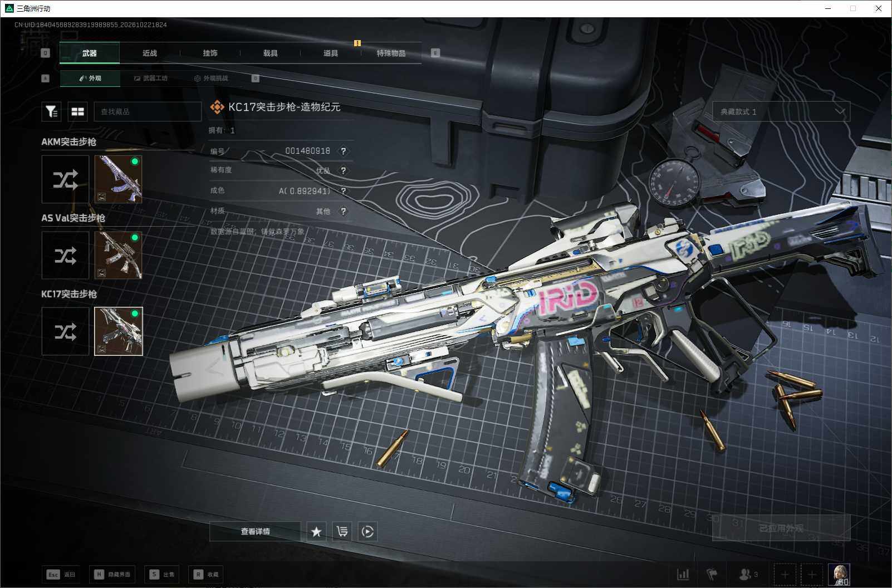Click help icon next to 材质
Image resolution: width=892 pixels, height=588 pixels.
point(344,211)
